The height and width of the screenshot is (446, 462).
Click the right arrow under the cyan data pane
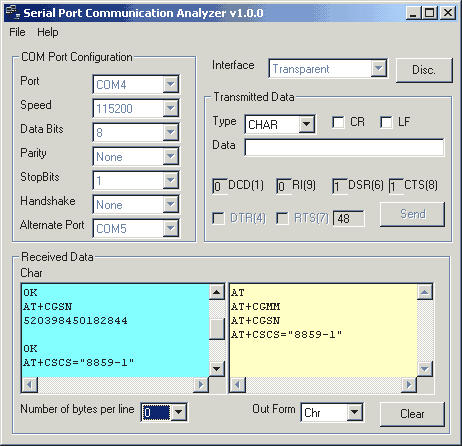pos(201,385)
